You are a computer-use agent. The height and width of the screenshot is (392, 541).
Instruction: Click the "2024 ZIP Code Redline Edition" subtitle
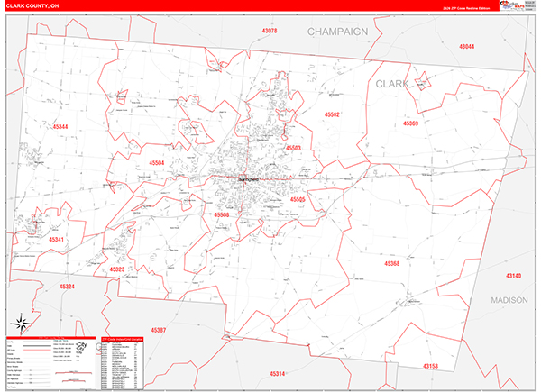pos(466,8)
